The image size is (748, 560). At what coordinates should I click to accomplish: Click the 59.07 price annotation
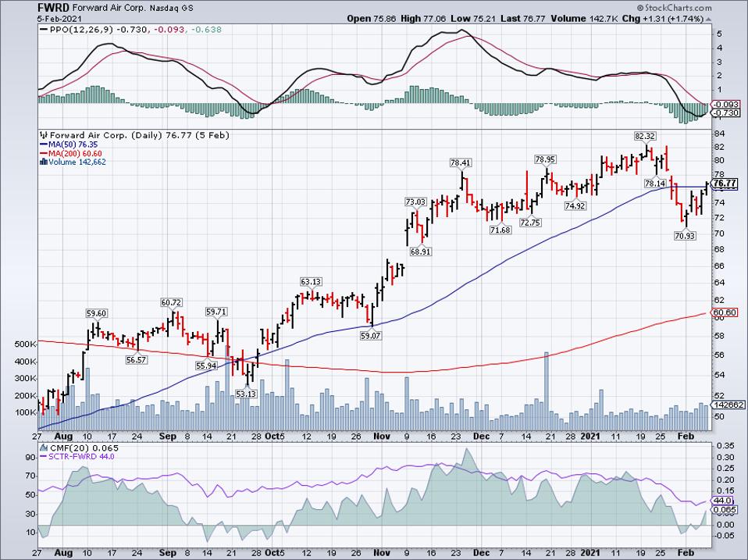(371, 335)
